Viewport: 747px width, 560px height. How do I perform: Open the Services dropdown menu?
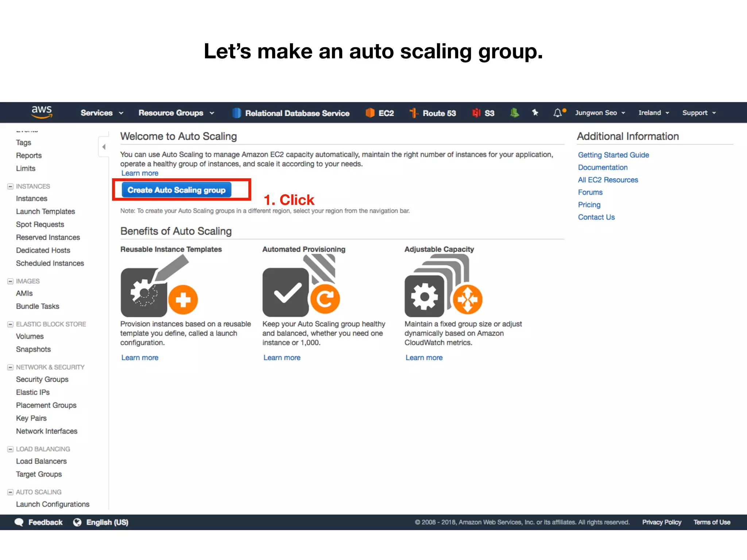click(102, 113)
